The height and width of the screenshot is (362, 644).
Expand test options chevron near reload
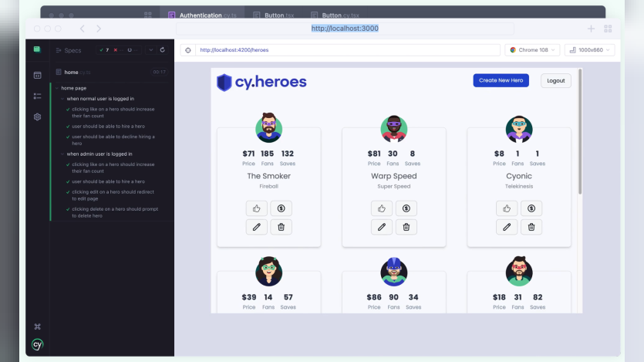pyautogui.click(x=150, y=49)
